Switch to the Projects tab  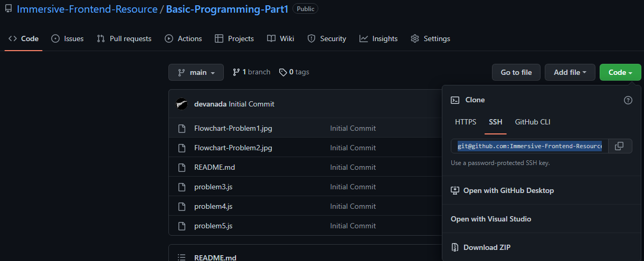click(x=234, y=38)
